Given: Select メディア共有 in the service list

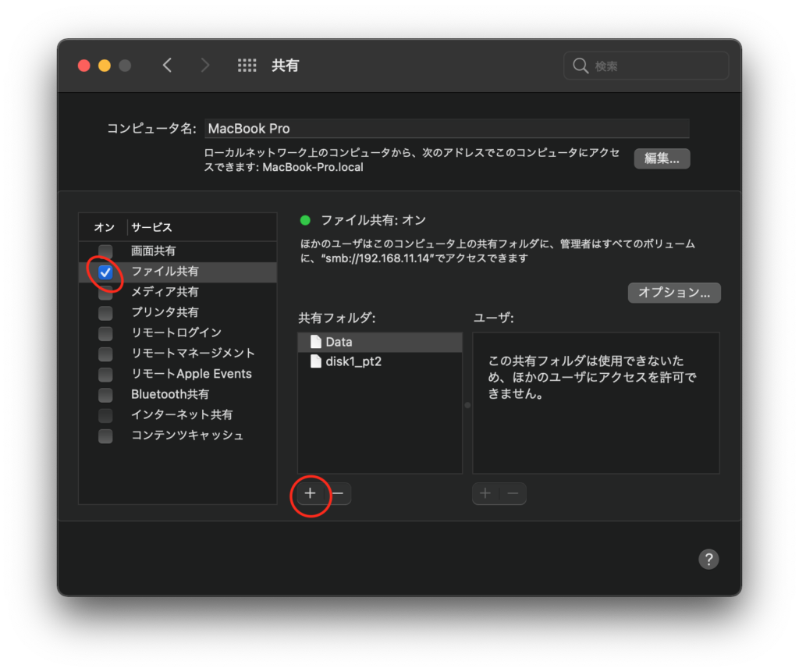Looking at the screenshot, I should click(165, 292).
